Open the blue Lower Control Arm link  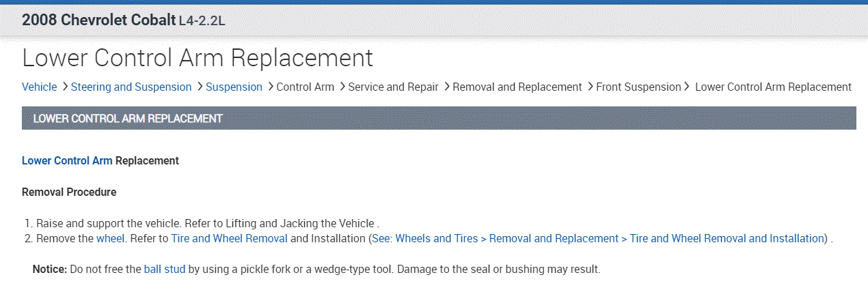point(67,161)
